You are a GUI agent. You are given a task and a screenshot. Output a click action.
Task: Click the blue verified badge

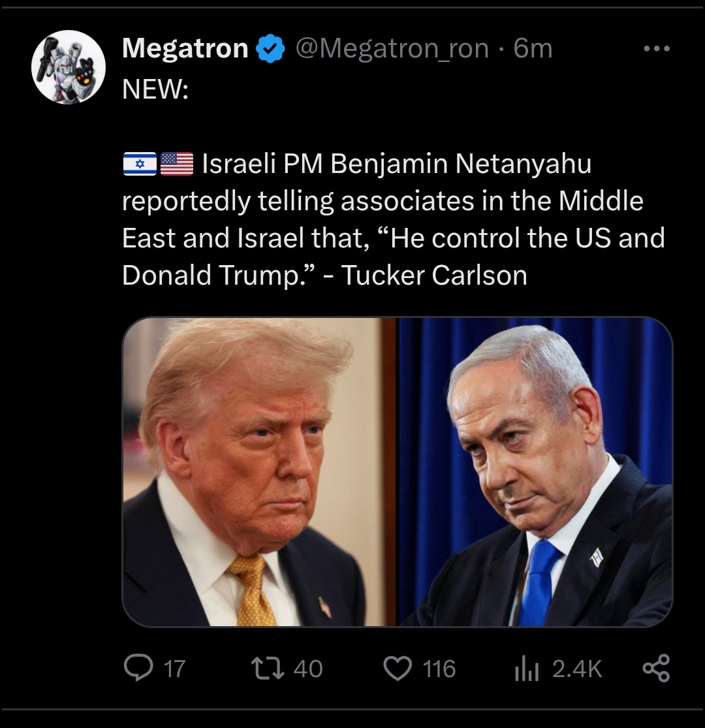coord(271,49)
